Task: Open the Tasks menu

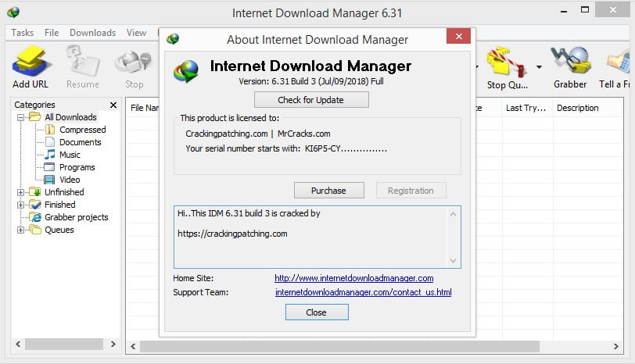Action: (22, 32)
